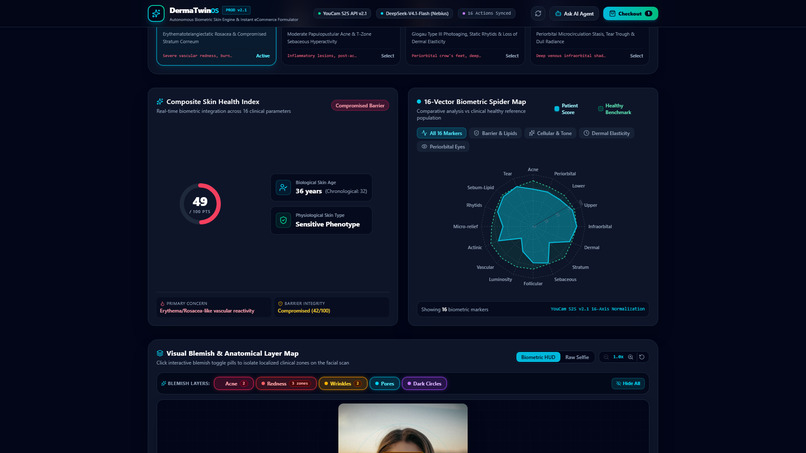
Task: Click YouCam S2S v2.1 16-Axis Normalization text
Action: 597,309
